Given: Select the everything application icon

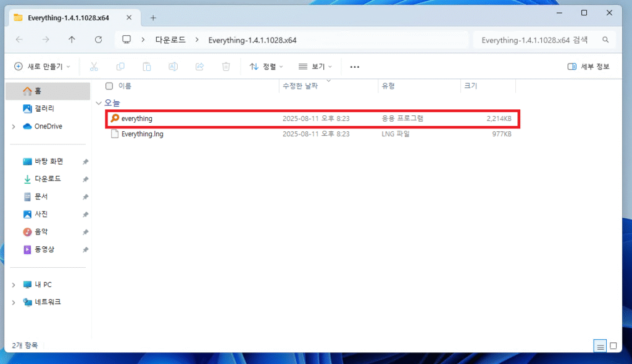Looking at the screenshot, I should [115, 118].
